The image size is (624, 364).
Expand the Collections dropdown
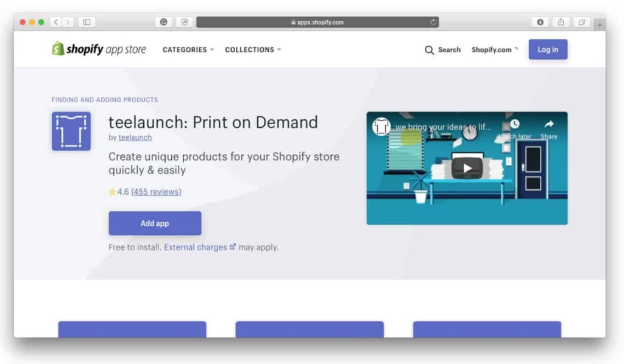tap(253, 50)
